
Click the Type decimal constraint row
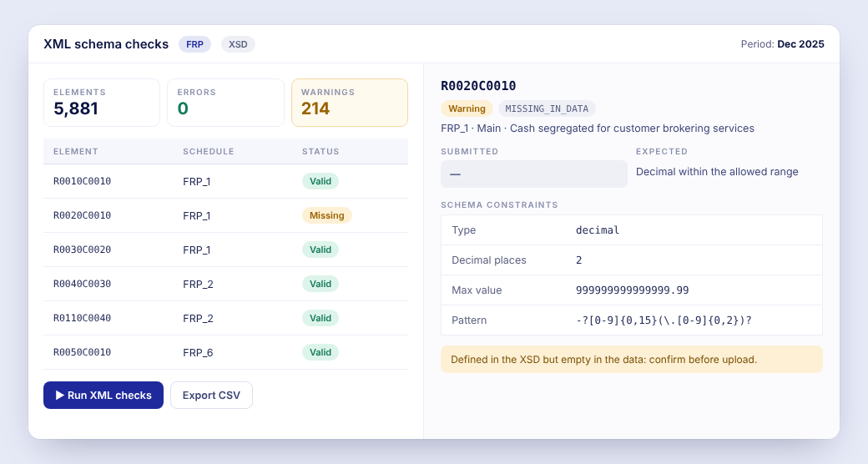pyautogui.click(x=632, y=230)
